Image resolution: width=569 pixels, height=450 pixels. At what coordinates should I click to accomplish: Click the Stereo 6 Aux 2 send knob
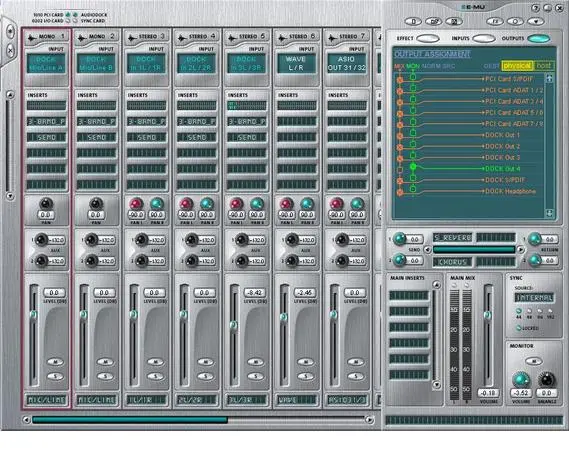pos(291,261)
